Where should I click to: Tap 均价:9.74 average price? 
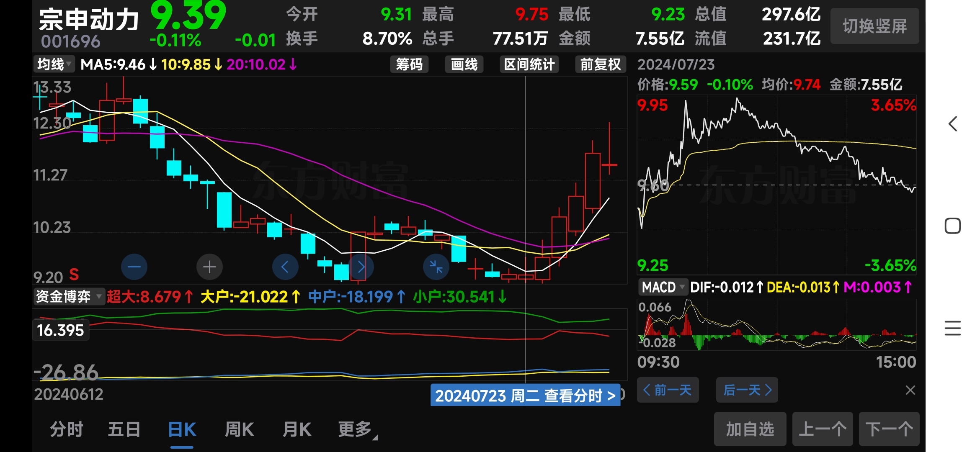tap(791, 85)
